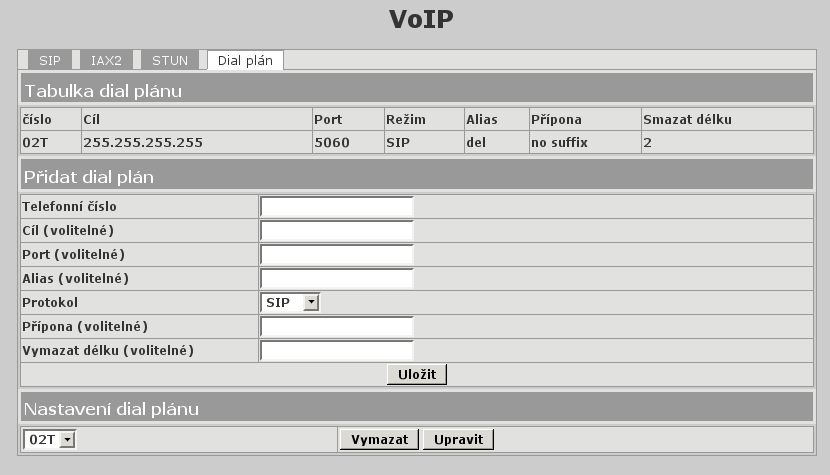The height and width of the screenshot is (475, 830).
Task: Switch to the SIP tab
Action: pos(50,60)
